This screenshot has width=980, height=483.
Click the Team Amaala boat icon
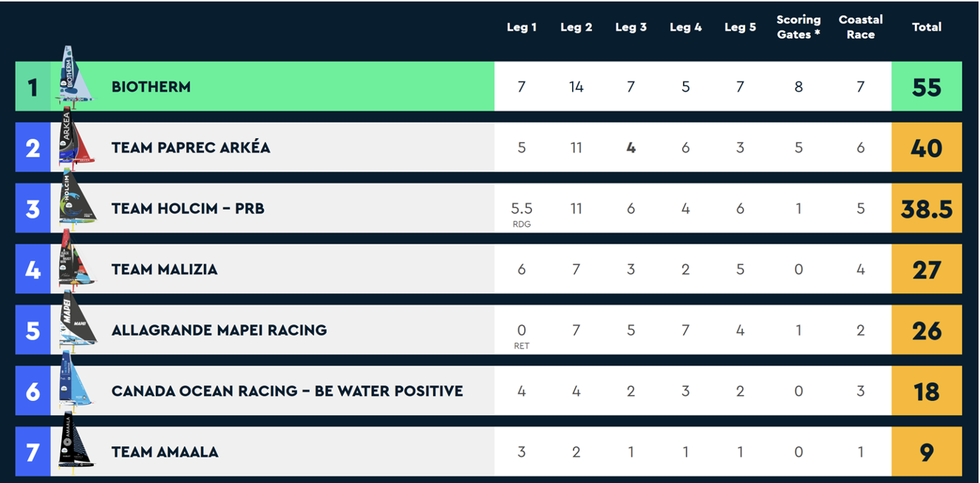point(76,445)
